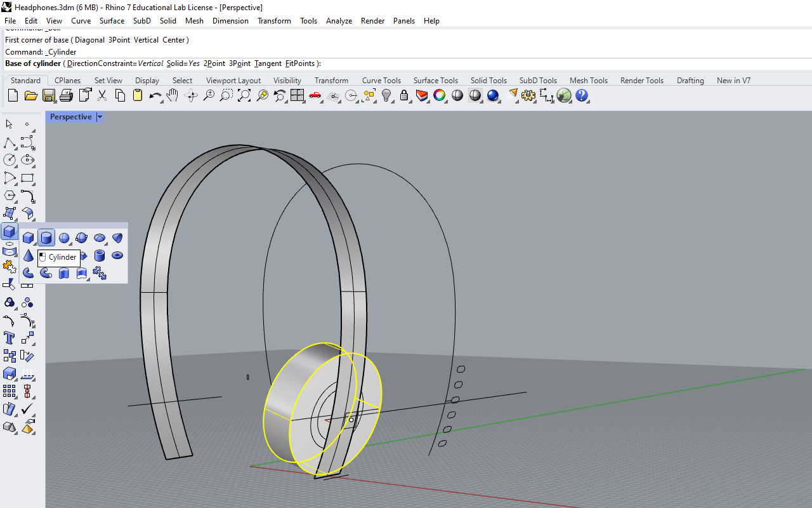
Task: Switch to the Solid Tools tab
Action: pyautogui.click(x=489, y=81)
